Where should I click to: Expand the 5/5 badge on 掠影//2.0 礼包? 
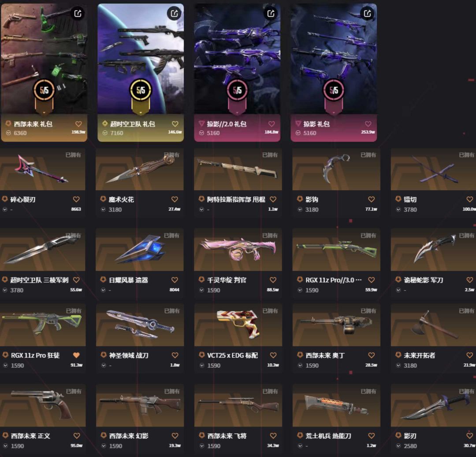[x=237, y=90]
